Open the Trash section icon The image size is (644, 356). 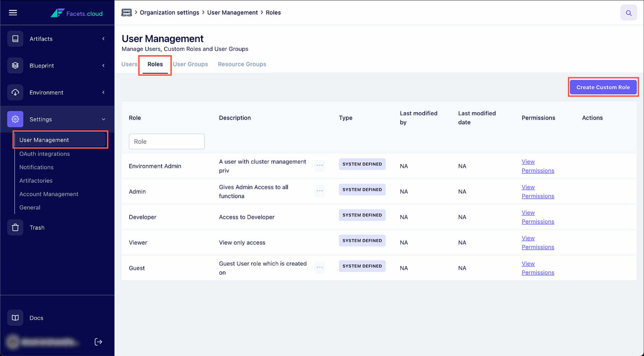pyautogui.click(x=15, y=227)
